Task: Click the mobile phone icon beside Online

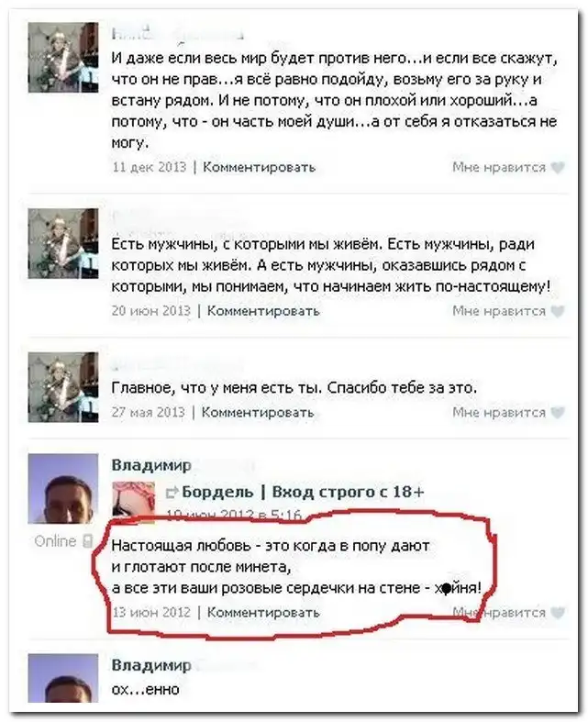Action: pyautogui.click(x=87, y=540)
